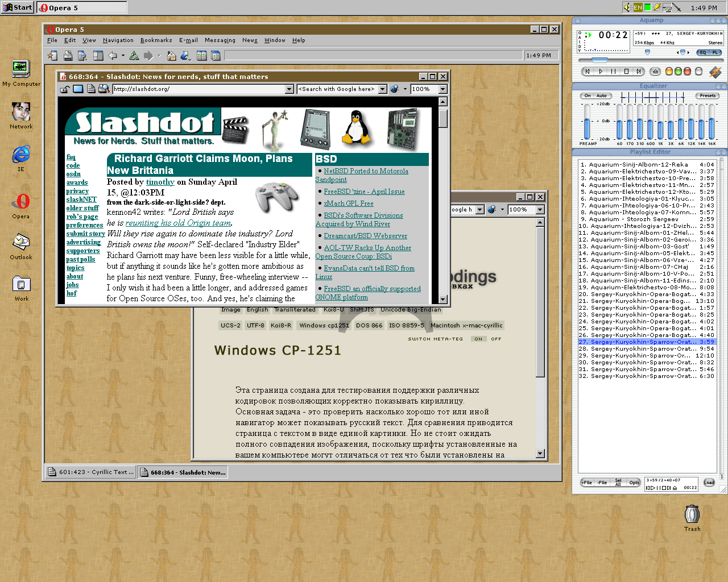Click the New page icon in Opera toolbar
The height and width of the screenshot is (582, 728).
(x=52, y=56)
